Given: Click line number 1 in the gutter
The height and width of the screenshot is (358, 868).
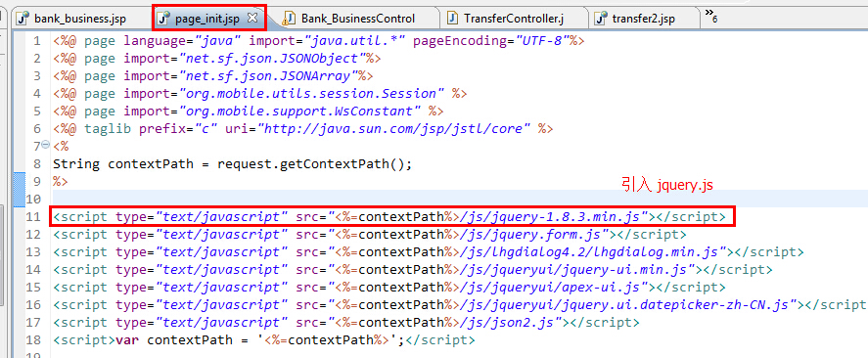Looking at the screenshot, I should click(37, 41).
